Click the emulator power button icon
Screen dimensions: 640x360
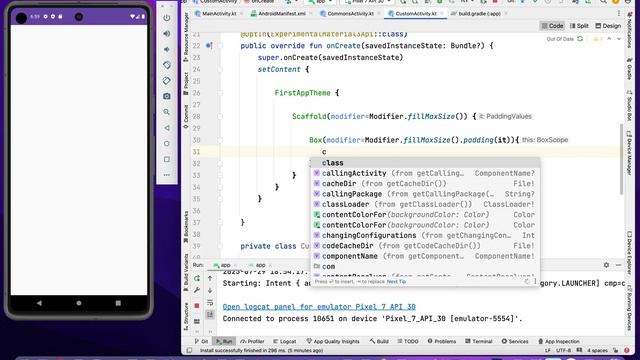tap(167, 18)
